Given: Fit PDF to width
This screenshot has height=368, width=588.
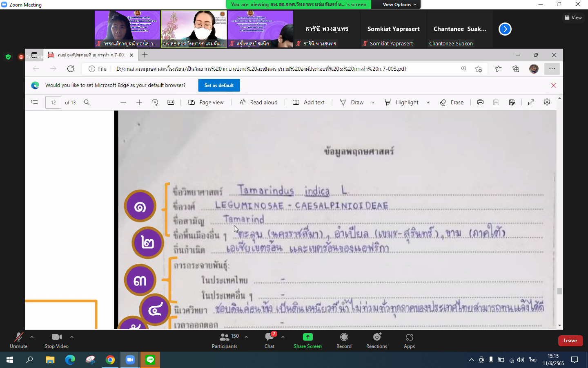Looking at the screenshot, I should pyautogui.click(x=171, y=102).
